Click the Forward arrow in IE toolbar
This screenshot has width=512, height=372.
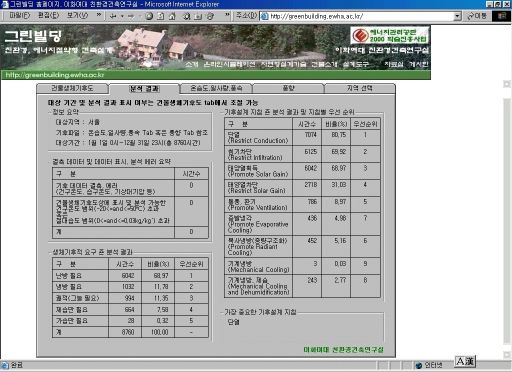[131, 16]
